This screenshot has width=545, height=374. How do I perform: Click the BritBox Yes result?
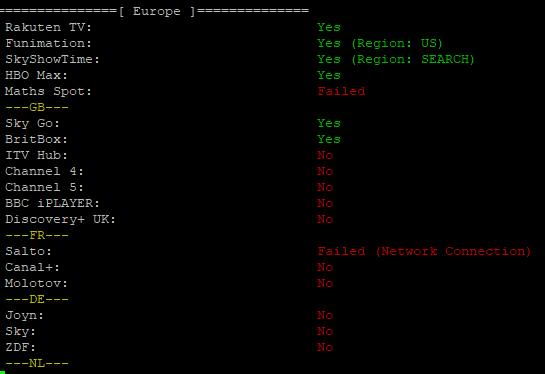[329, 139]
